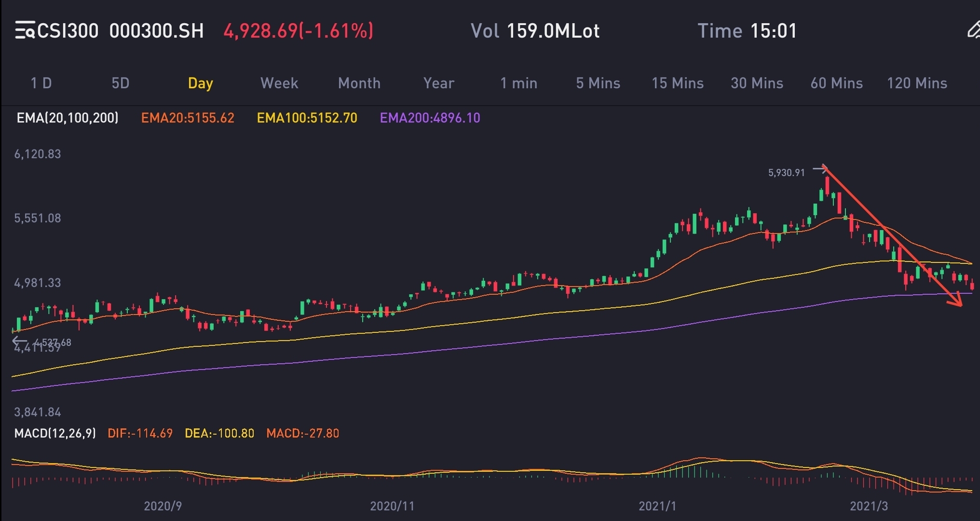The height and width of the screenshot is (521, 980).
Task: Click the 2021/1 date axis label
Action: click(657, 506)
